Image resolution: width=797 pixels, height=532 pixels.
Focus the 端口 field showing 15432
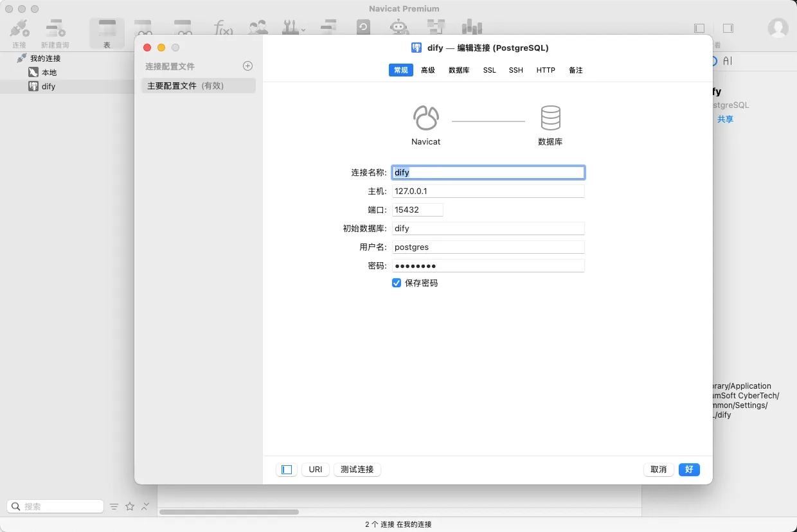pyautogui.click(x=418, y=210)
